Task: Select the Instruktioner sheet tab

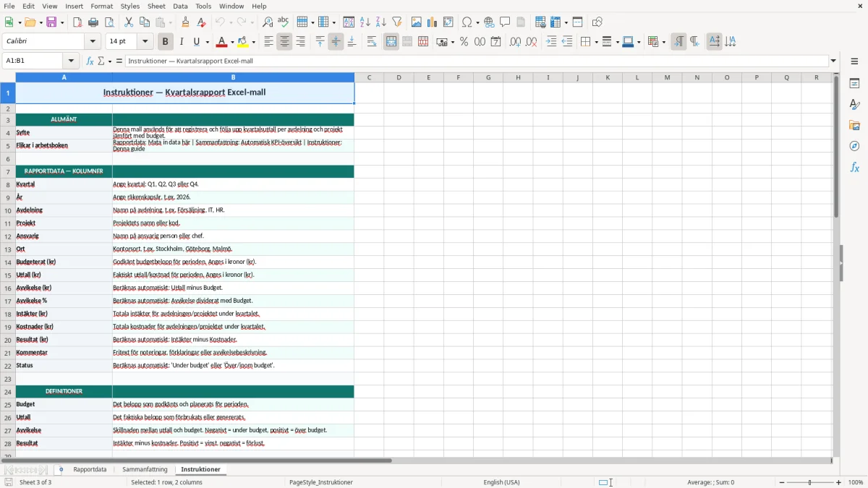Action: point(200,469)
